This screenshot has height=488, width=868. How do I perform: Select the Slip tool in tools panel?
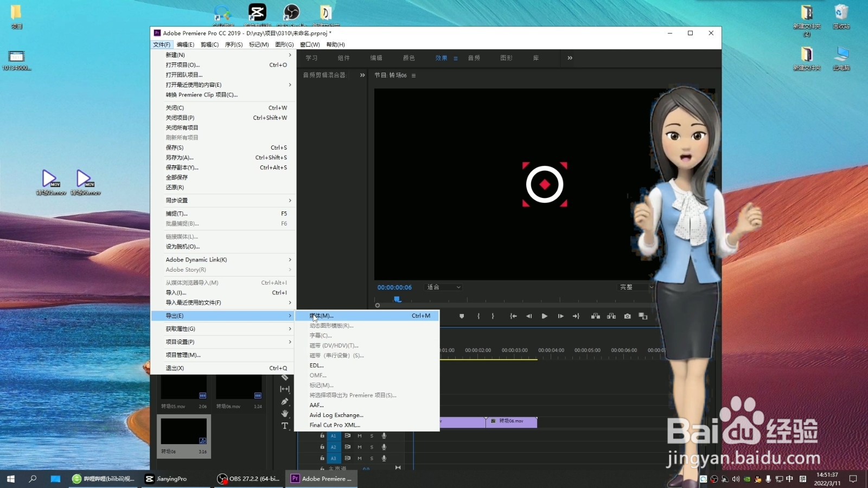tap(285, 389)
